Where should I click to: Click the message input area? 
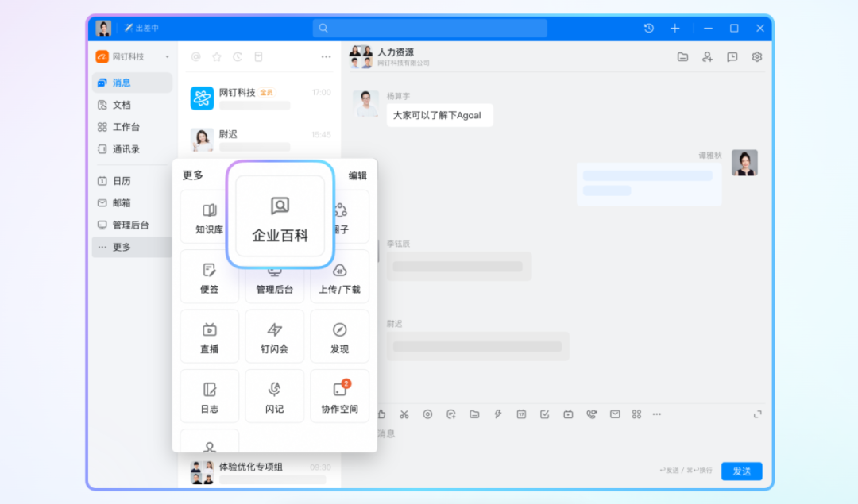[569, 443]
